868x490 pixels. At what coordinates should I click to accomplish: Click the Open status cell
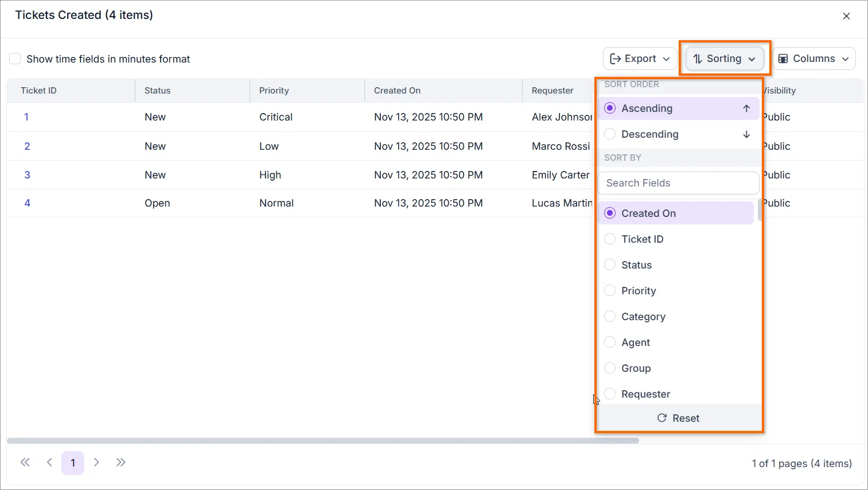point(157,203)
